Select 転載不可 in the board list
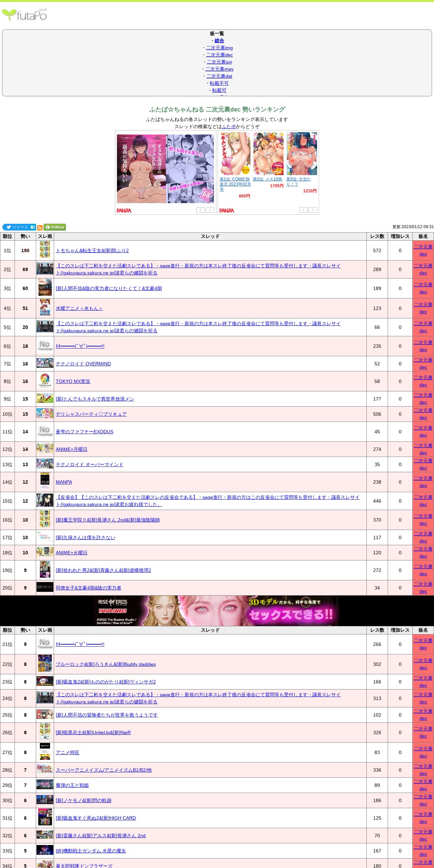Image resolution: width=434 pixels, height=868 pixels. (x=219, y=83)
